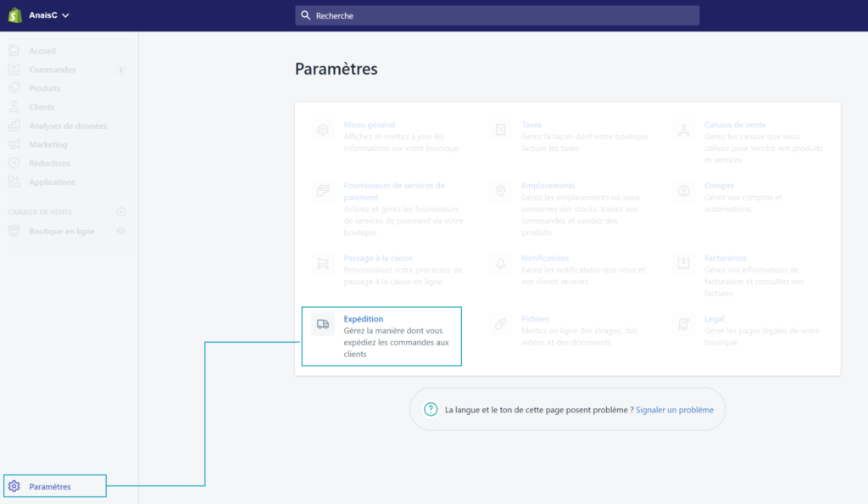This screenshot has height=504, width=868.
Task: Click the Paramètres gear icon
Action: click(x=14, y=486)
